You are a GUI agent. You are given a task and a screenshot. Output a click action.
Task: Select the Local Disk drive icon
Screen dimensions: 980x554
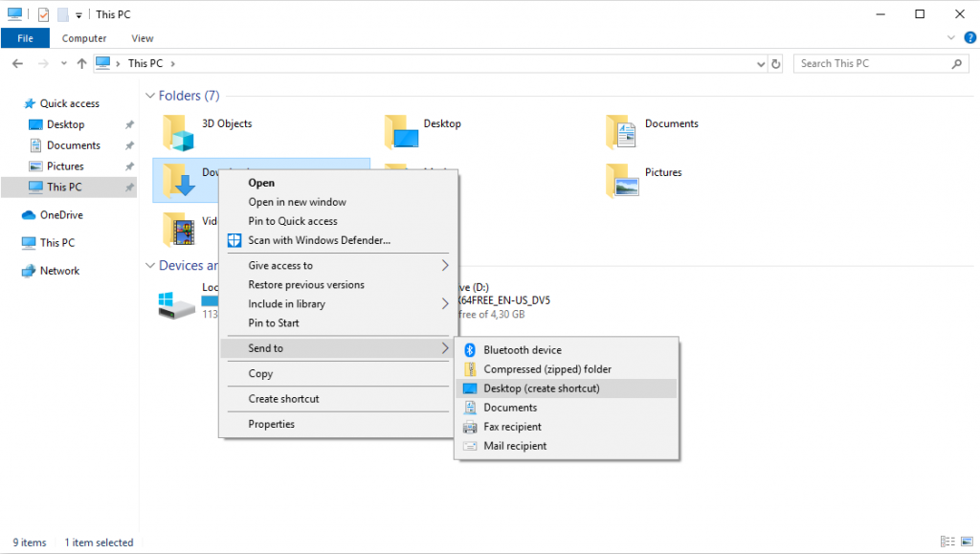(x=176, y=306)
